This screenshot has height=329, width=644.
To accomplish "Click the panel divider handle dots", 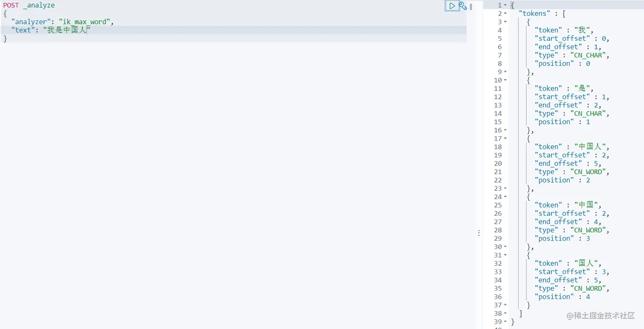I will [479, 233].
